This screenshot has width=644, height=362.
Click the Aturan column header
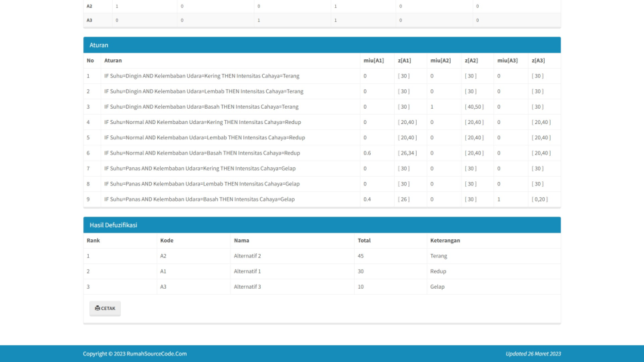(x=113, y=61)
